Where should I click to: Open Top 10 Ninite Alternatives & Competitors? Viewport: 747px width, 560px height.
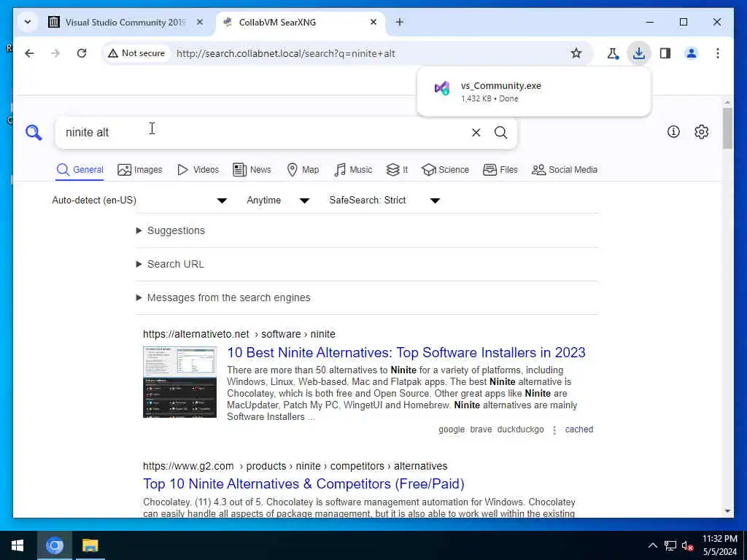[303, 484]
